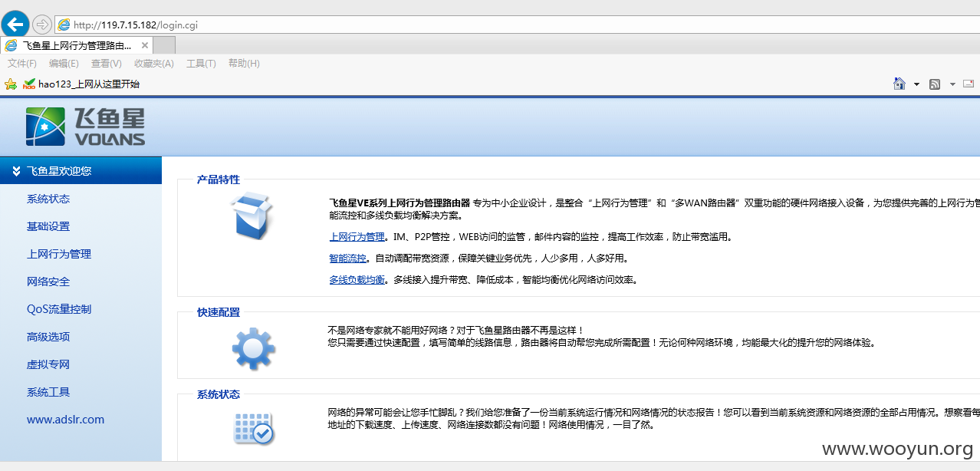Image resolution: width=980 pixels, height=471 pixels.
Task: Open the 查看(V) menu
Action: pos(106,64)
